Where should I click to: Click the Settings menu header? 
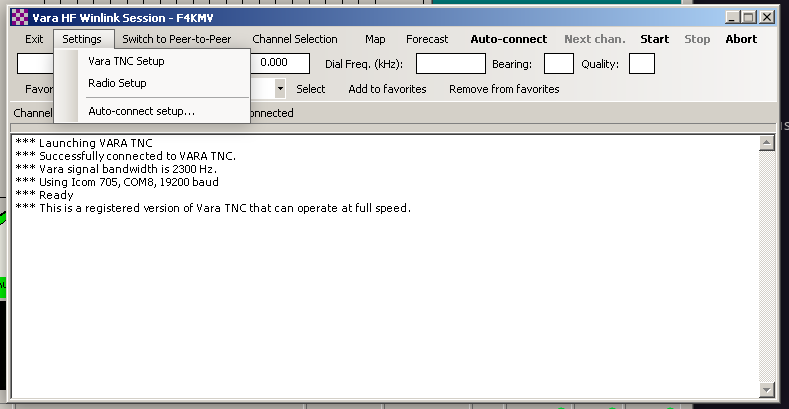(x=81, y=39)
